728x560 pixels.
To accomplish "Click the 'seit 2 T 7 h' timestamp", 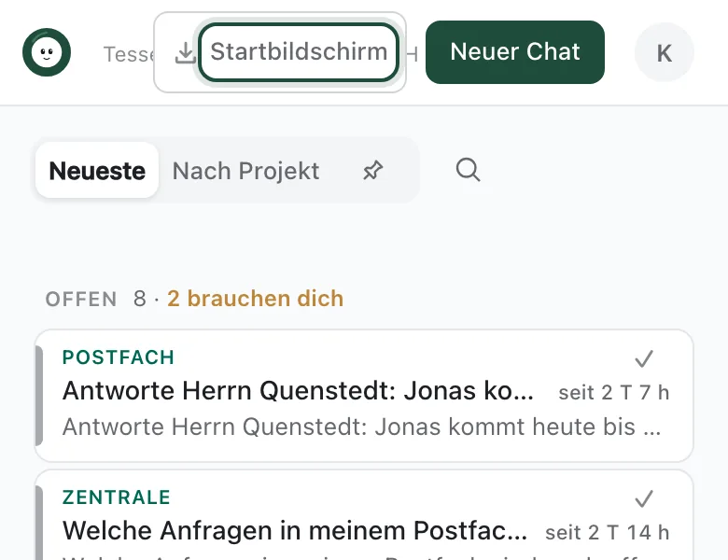I will 614,393.
